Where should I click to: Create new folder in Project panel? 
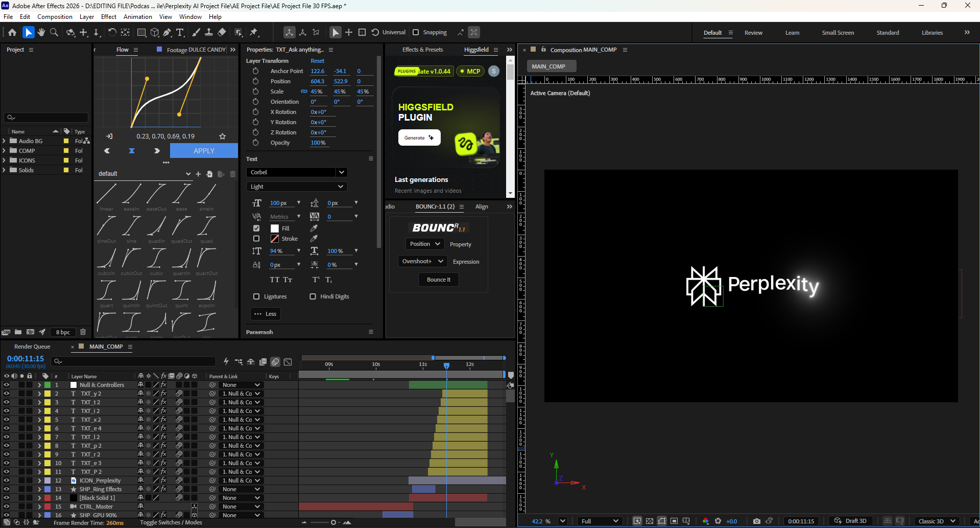click(x=18, y=332)
